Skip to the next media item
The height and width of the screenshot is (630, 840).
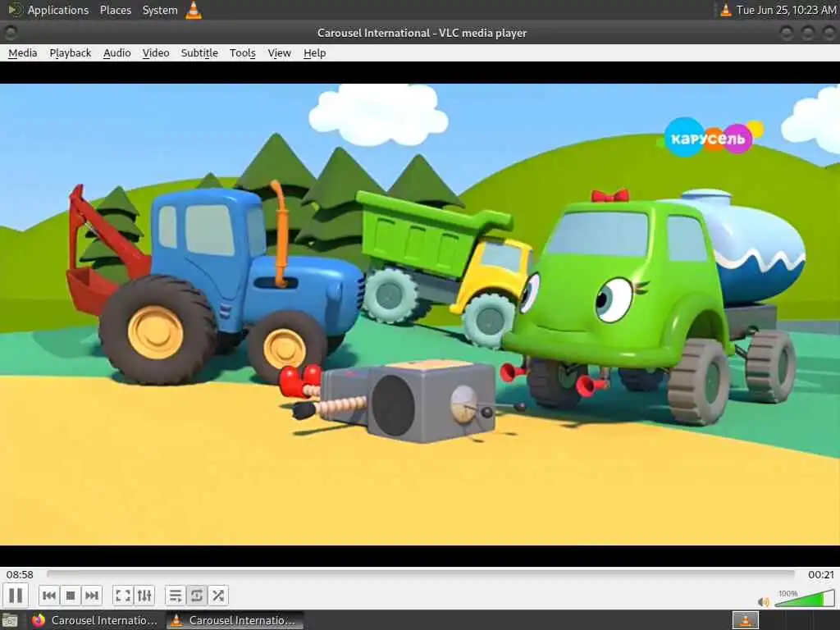click(92, 596)
